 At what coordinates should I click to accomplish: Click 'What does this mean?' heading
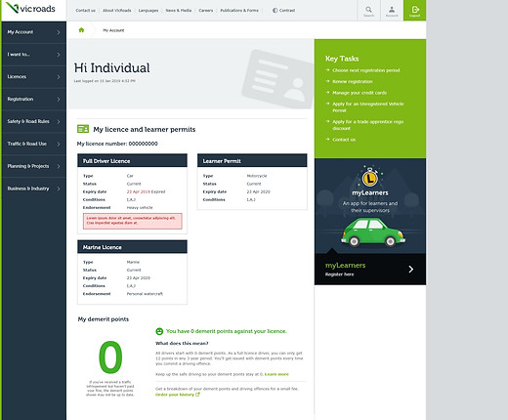(x=182, y=343)
